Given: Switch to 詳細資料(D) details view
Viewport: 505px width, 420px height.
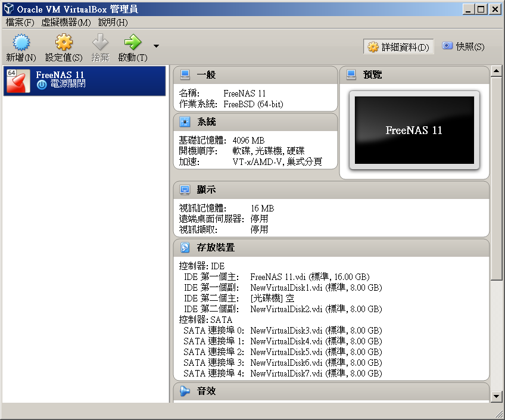Looking at the screenshot, I should point(399,46).
